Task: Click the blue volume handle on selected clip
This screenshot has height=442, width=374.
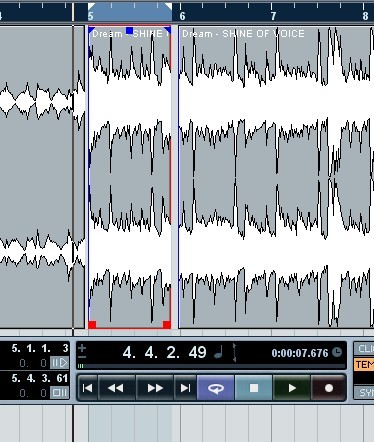Action: click(x=130, y=31)
